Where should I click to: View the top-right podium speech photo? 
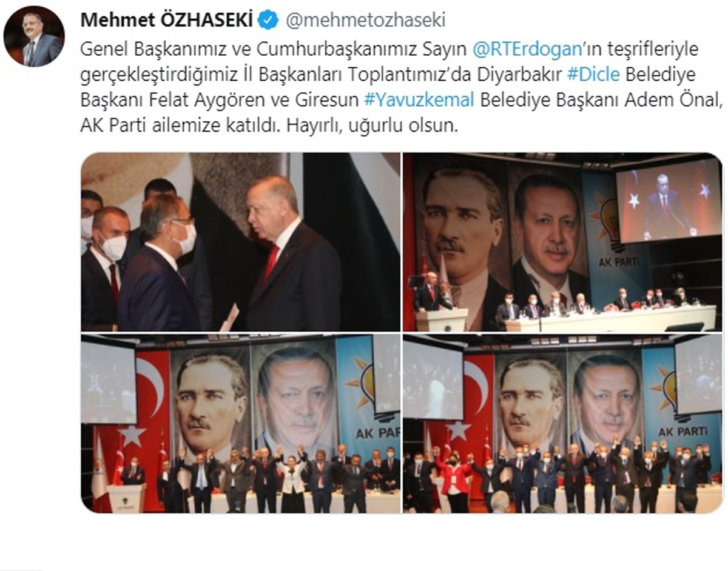coord(562,242)
